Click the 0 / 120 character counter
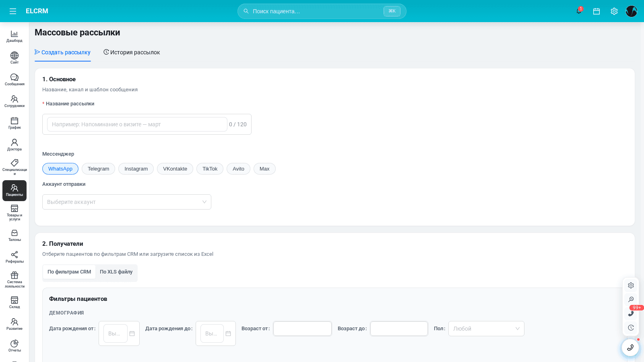644x362 pixels. point(238,124)
